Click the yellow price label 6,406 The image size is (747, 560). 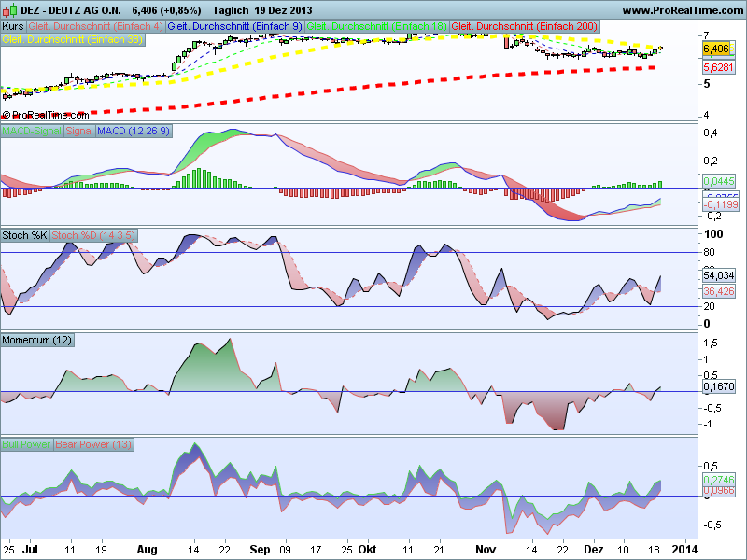[x=716, y=49]
